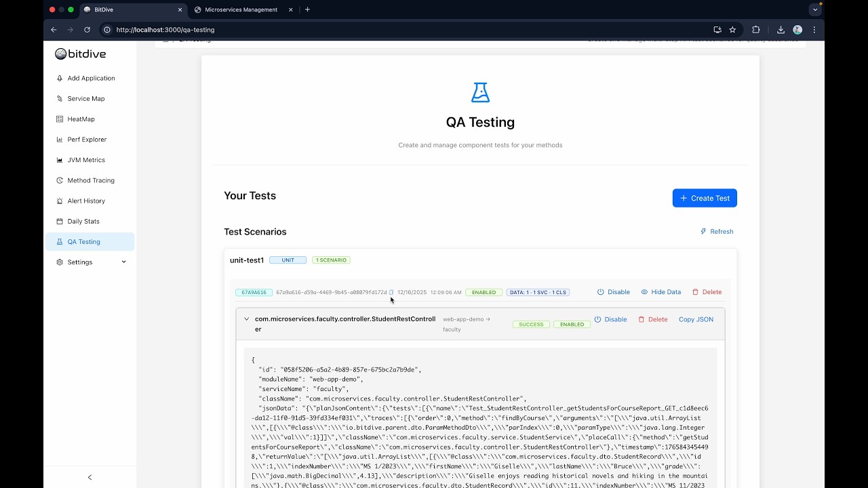Screen dimensions: 868x488
Task: Expand the Settings submenu chevron
Action: click(x=123, y=262)
